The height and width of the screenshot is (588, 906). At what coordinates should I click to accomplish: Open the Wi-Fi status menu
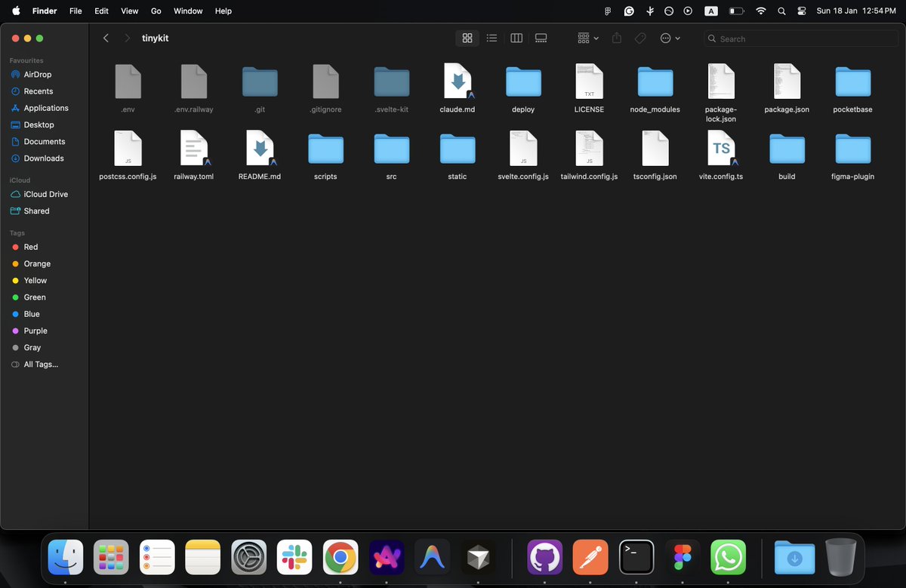(x=761, y=11)
